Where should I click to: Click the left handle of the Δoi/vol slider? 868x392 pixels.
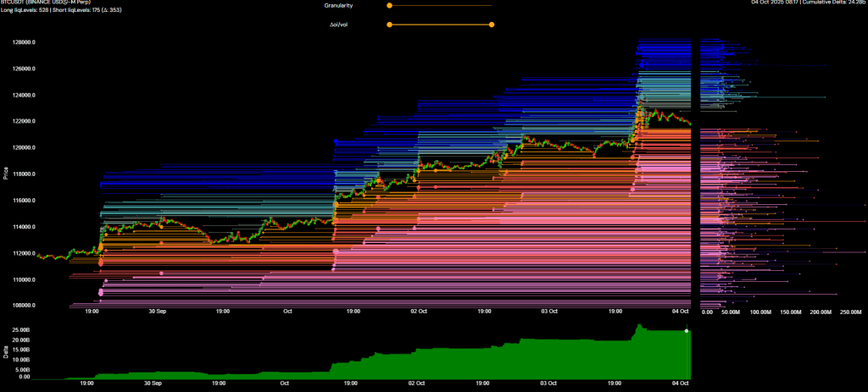pyautogui.click(x=389, y=24)
